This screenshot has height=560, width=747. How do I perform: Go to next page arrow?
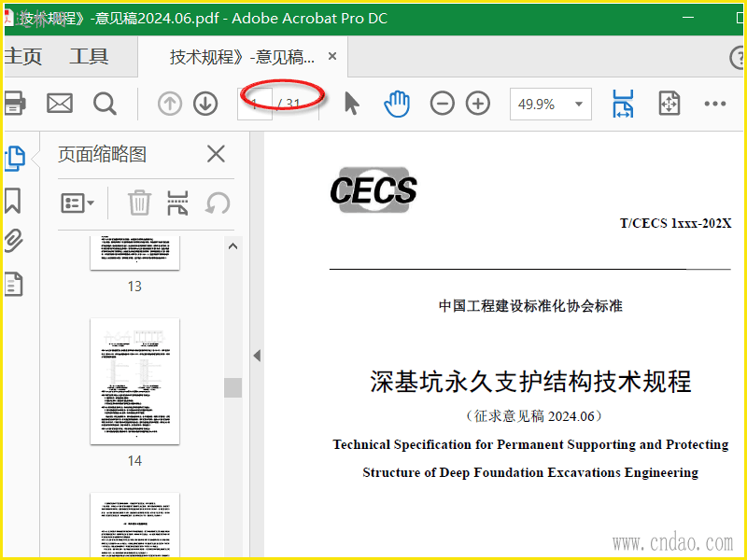(205, 104)
